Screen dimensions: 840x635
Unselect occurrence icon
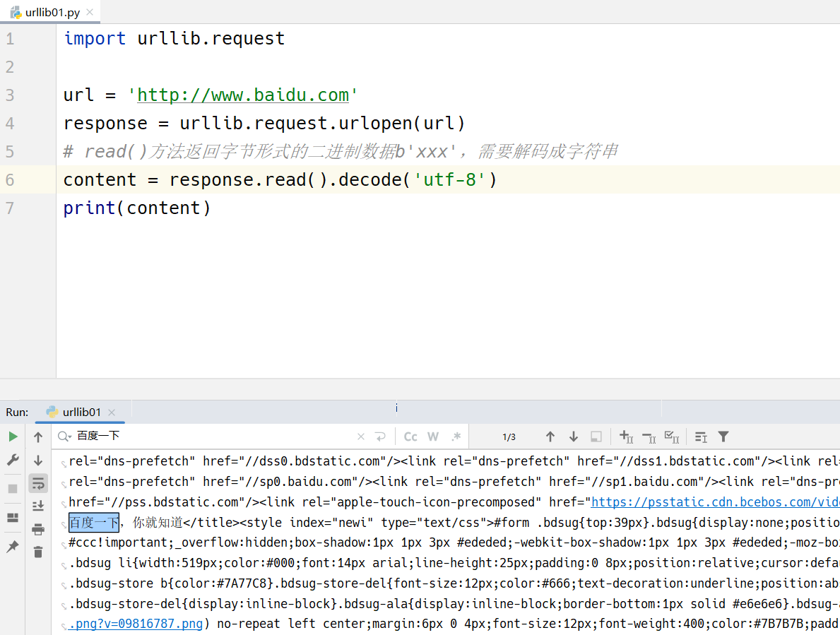click(x=649, y=438)
